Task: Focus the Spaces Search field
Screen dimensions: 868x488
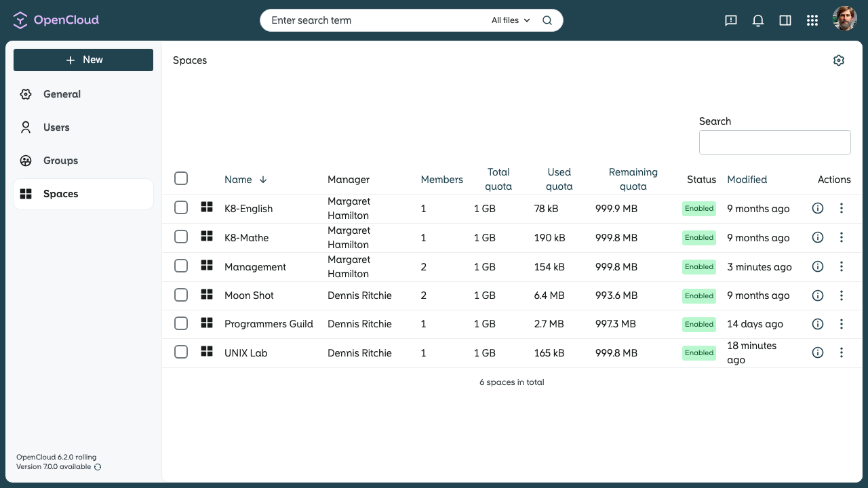Action: [775, 142]
